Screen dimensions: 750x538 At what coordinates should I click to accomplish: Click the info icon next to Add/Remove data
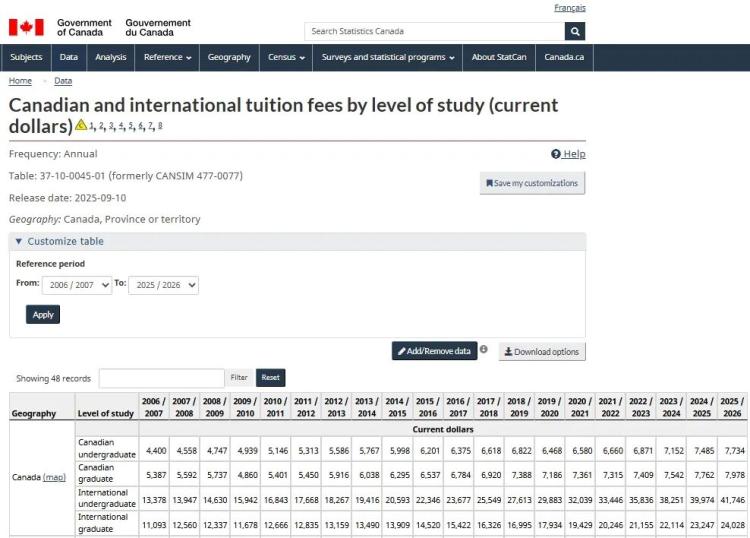[x=484, y=349]
